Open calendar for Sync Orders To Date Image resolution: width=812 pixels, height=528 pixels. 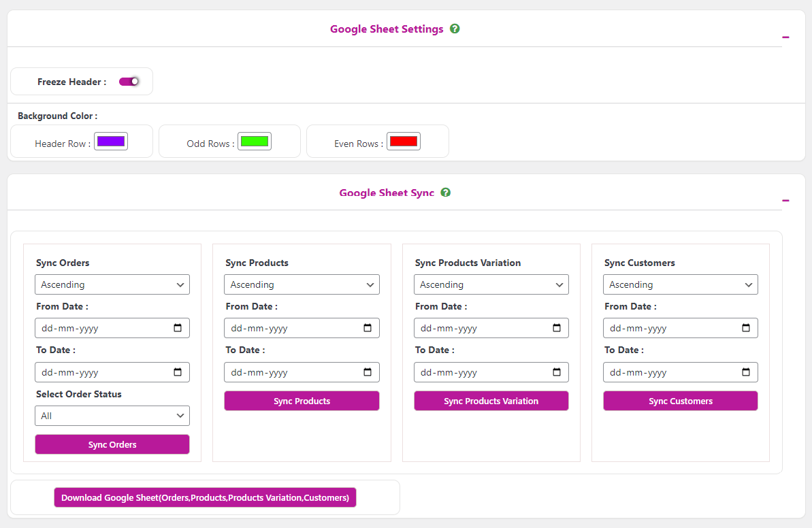pyautogui.click(x=178, y=372)
